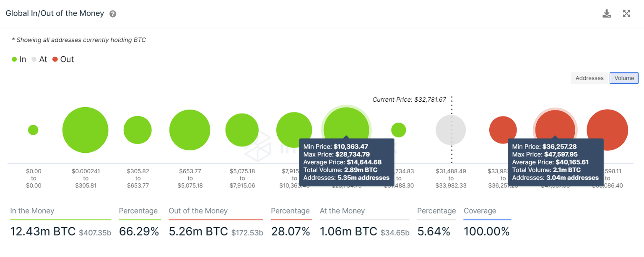The height and width of the screenshot is (257, 644).
Task: Click the help question mark icon
Action: 112,13
